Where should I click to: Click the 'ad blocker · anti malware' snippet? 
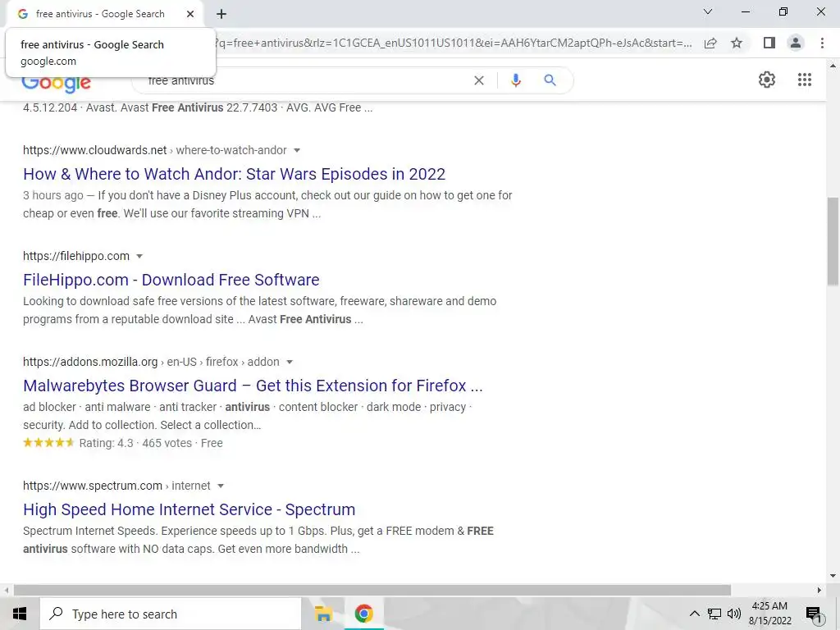point(248,416)
